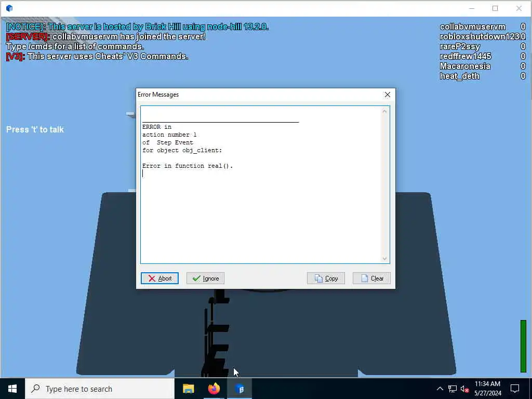The image size is (532, 399).
Task: Select player collabvmuservm in the leaderboard
Action: (473, 27)
